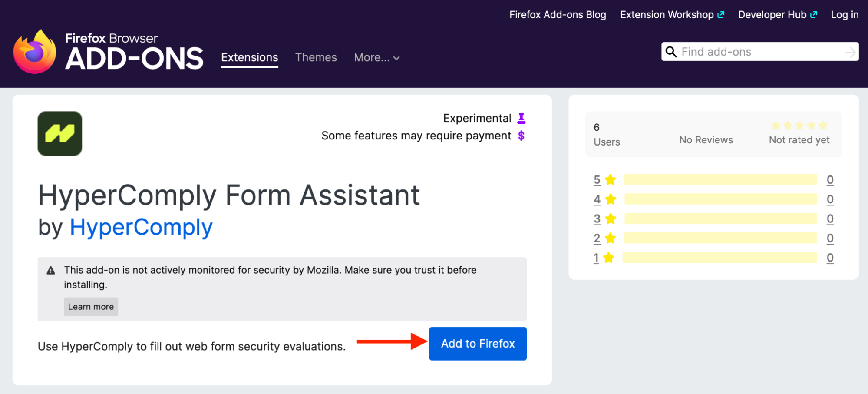This screenshot has width=868, height=394.
Task: Click the star next to 4 rating
Action: click(x=611, y=199)
